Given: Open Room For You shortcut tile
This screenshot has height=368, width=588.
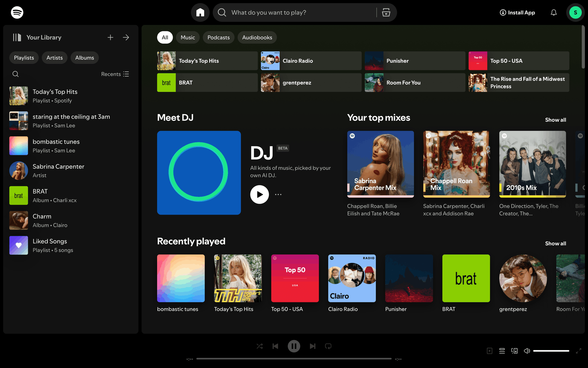Looking at the screenshot, I should (x=415, y=82).
